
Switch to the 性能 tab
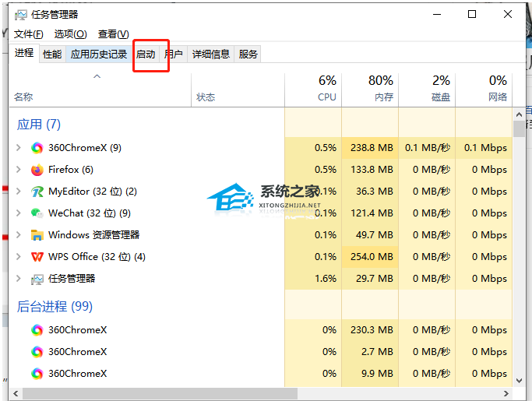click(52, 54)
